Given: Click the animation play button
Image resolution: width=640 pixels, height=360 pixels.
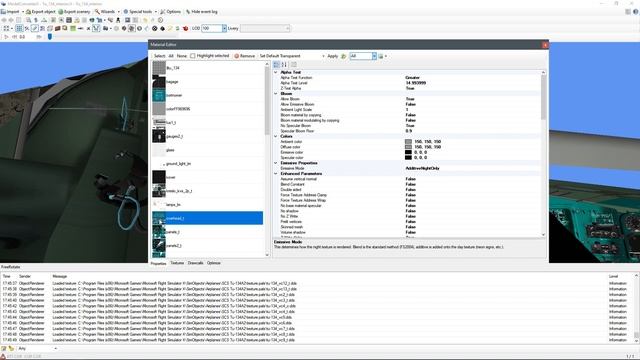Looking at the screenshot, I should (6, 37).
